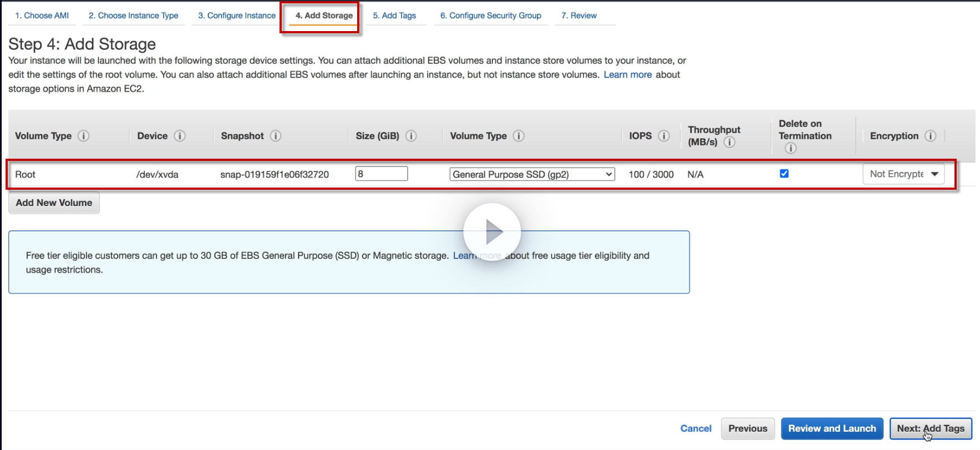
Task: Click info icon next to first Volume Type header
Action: tap(83, 136)
